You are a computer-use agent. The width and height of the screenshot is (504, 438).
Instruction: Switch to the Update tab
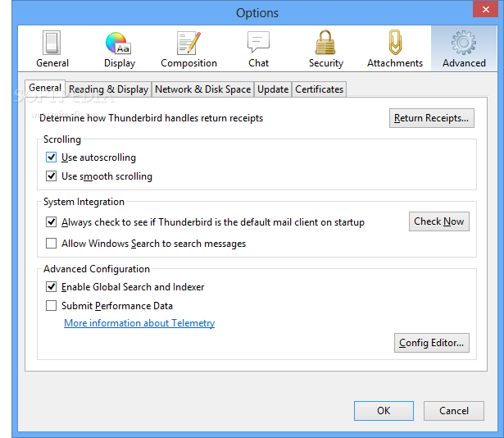click(x=273, y=89)
